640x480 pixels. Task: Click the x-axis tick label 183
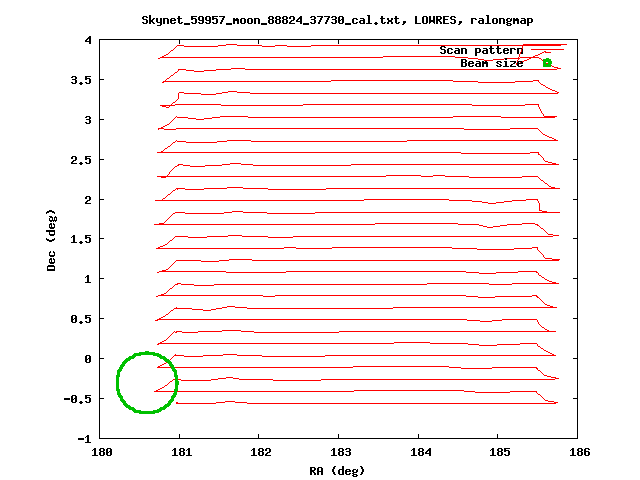tap(340, 452)
